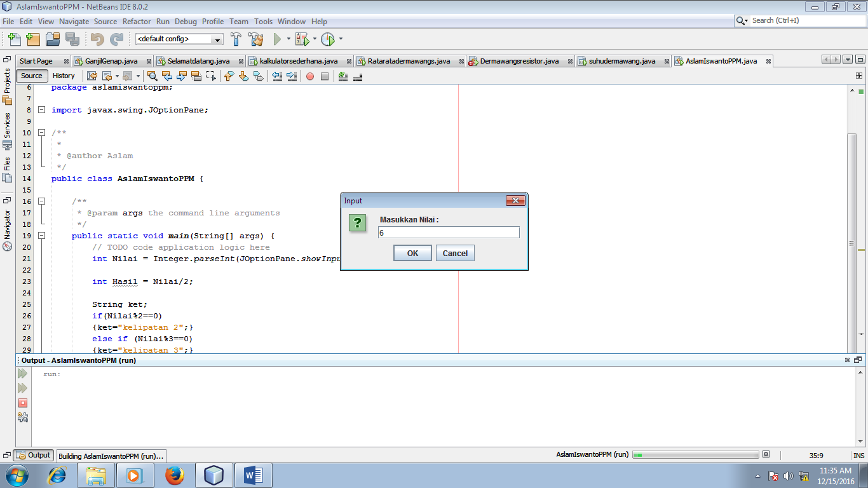Uncomment the selected lines via toolbar
Viewport: 868px width, 488px height.
pyautogui.click(x=358, y=76)
